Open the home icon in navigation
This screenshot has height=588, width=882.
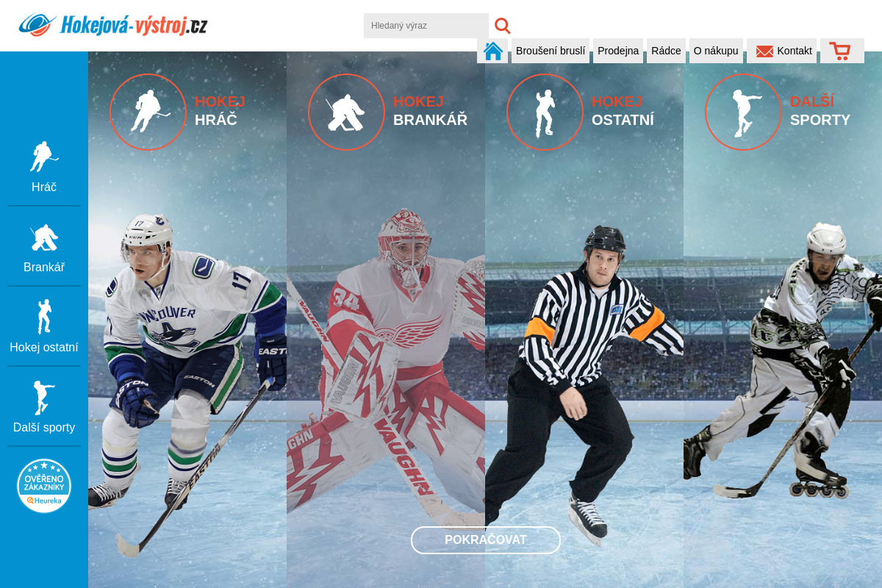click(x=493, y=51)
